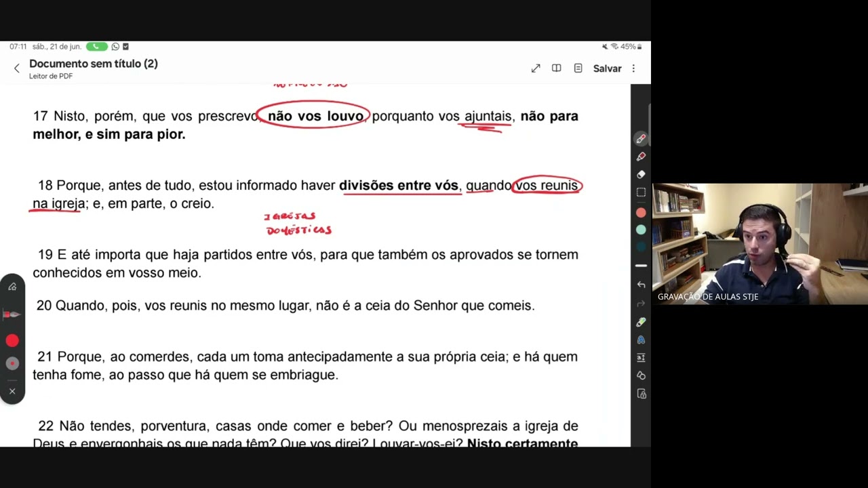Expand document to full screen view
The width and height of the screenshot is (868, 488).
[536, 68]
